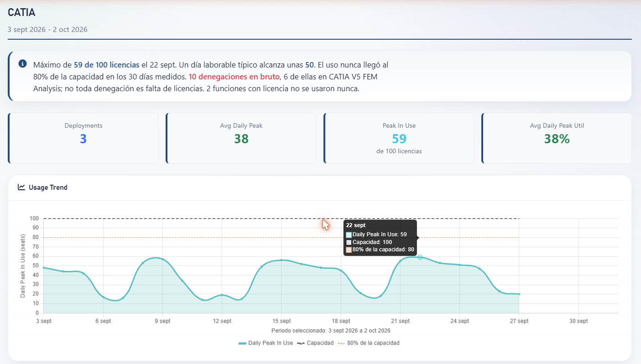Click the Usage Trend heading
This screenshot has width=641, height=364.
[x=48, y=187]
